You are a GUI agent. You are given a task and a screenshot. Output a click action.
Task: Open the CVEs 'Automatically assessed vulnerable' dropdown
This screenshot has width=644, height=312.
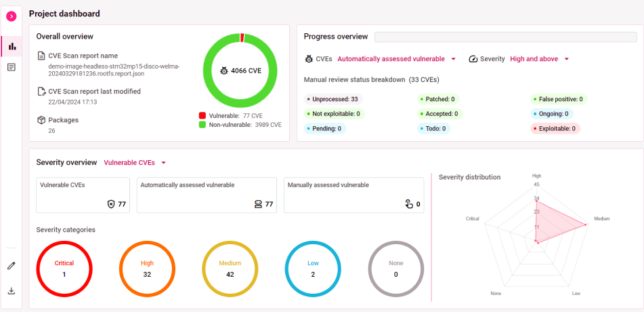pos(396,59)
